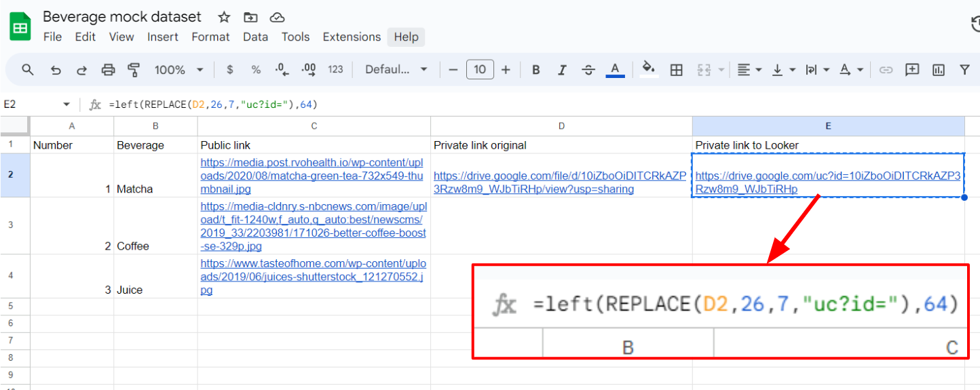Image resolution: width=980 pixels, height=390 pixels.
Task: Toggle italic formatting
Action: click(x=562, y=70)
